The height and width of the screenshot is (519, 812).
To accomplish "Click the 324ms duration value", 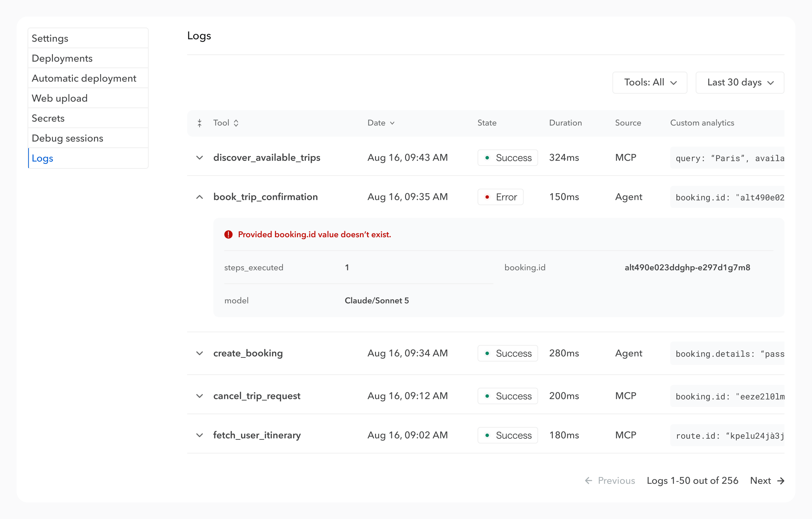I will tap(564, 158).
